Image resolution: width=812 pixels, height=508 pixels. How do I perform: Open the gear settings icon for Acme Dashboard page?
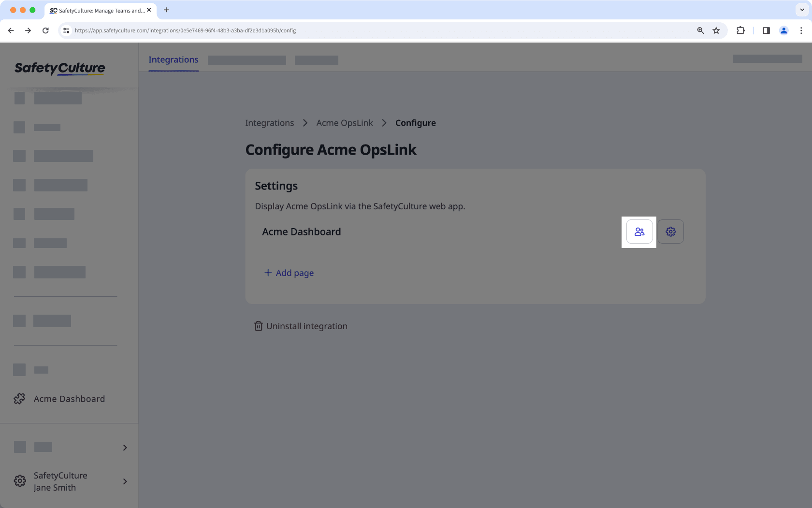[670, 232]
